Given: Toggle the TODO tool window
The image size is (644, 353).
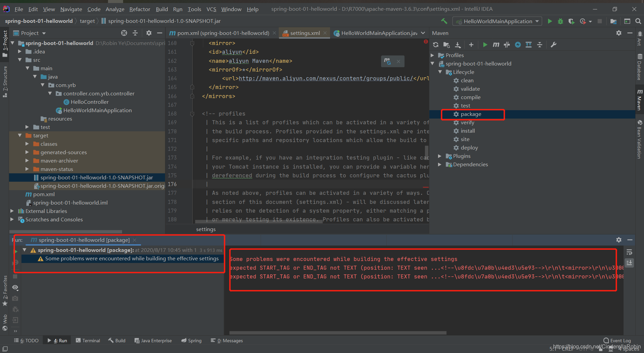Looking at the screenshot, I should click(26, 340).
